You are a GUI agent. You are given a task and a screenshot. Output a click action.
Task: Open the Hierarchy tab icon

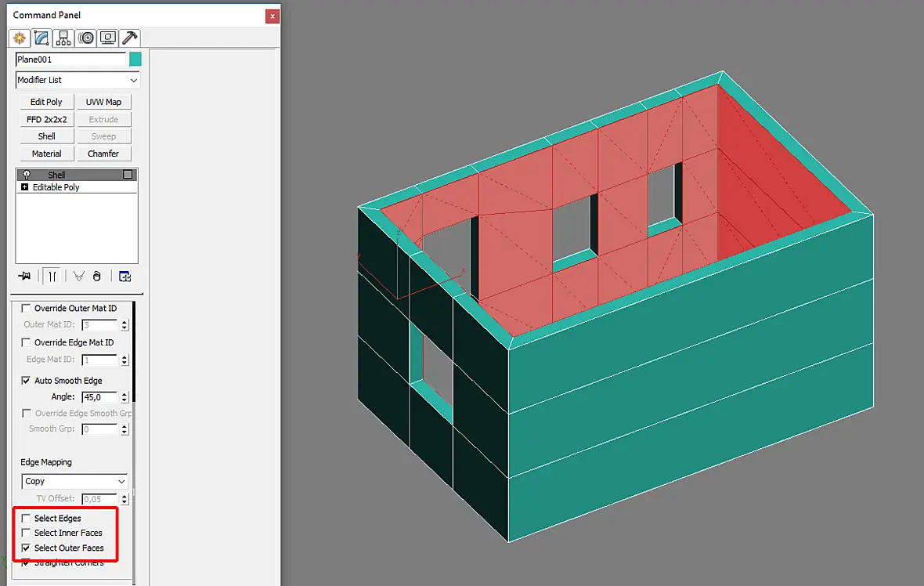[x=63, y=38]
